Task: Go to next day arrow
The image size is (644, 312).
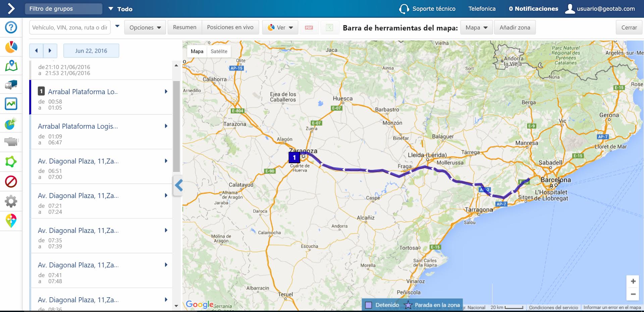Action: (50, 51)
